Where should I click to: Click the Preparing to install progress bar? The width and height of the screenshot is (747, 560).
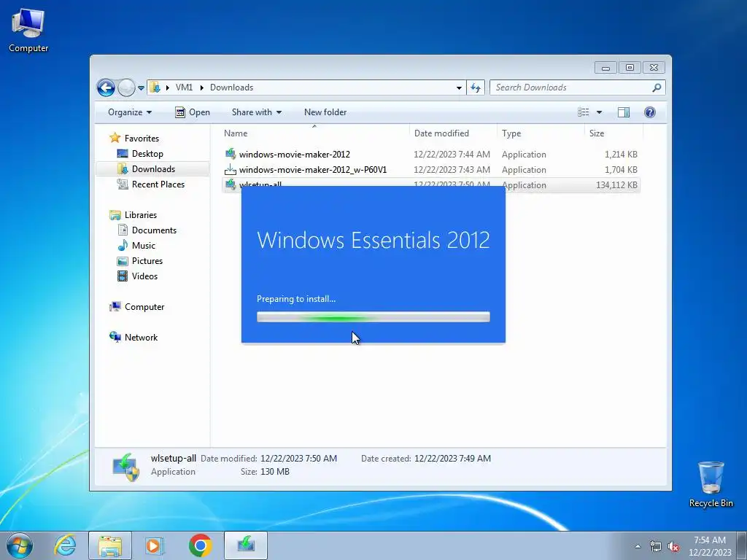(x=373, y=317)
